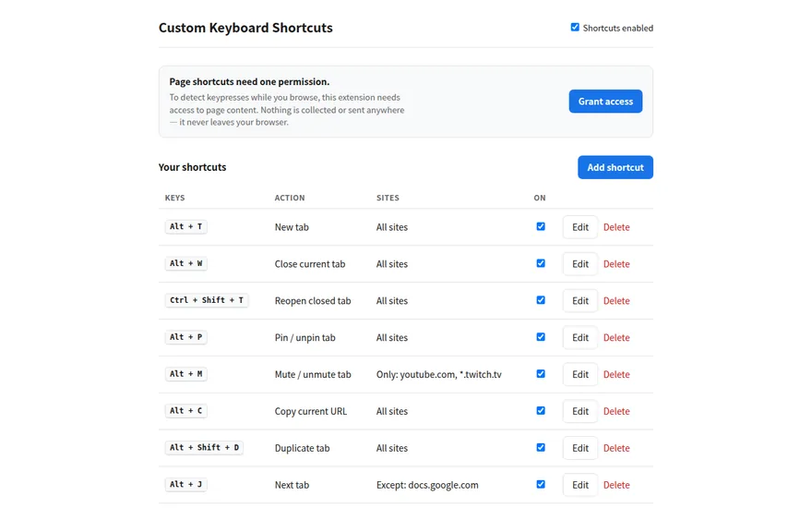
Task: Click the 'Reopen closed tab' action text
Action: (x=313, y=301)
